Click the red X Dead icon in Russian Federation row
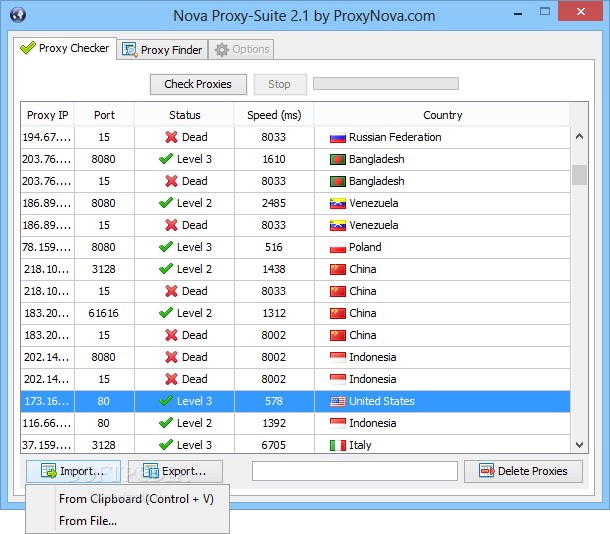 (171, 137)
